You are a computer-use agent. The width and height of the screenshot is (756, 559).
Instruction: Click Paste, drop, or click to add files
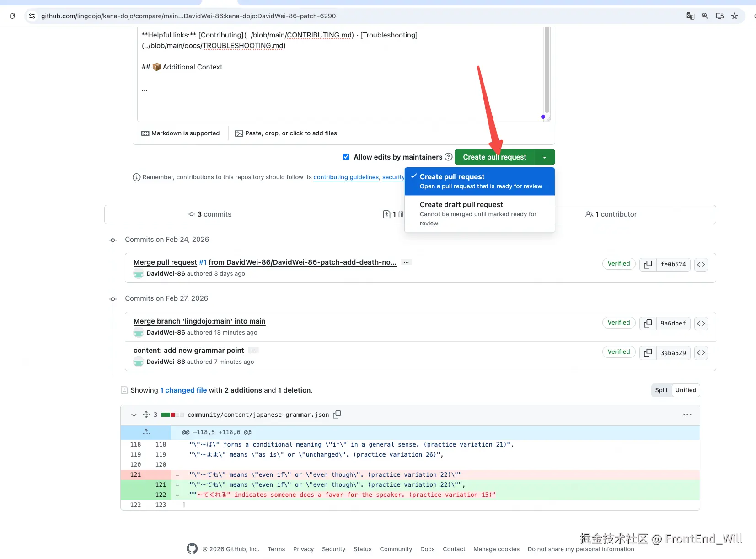click(286, 133)
